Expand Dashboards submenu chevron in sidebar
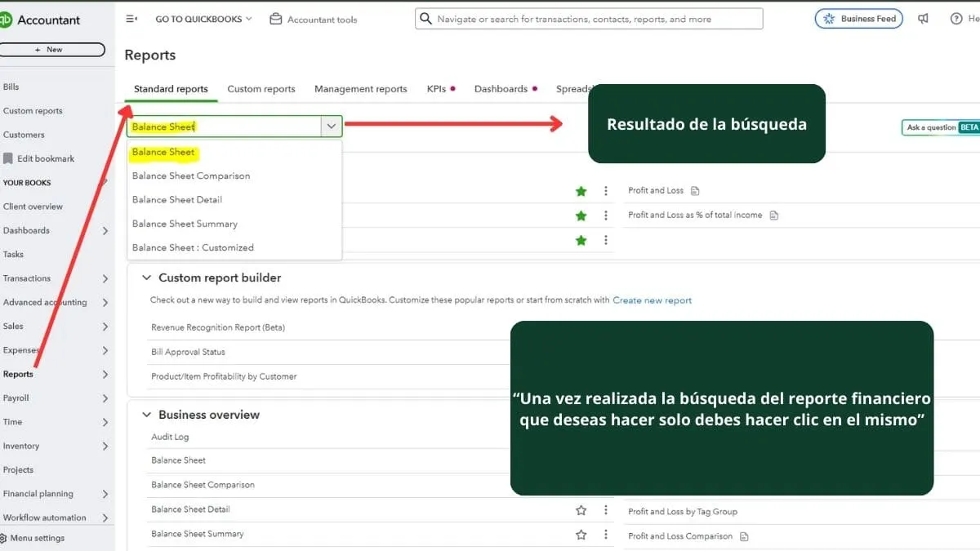This screenshot has width=980, height=551. [x=105, y=231]
